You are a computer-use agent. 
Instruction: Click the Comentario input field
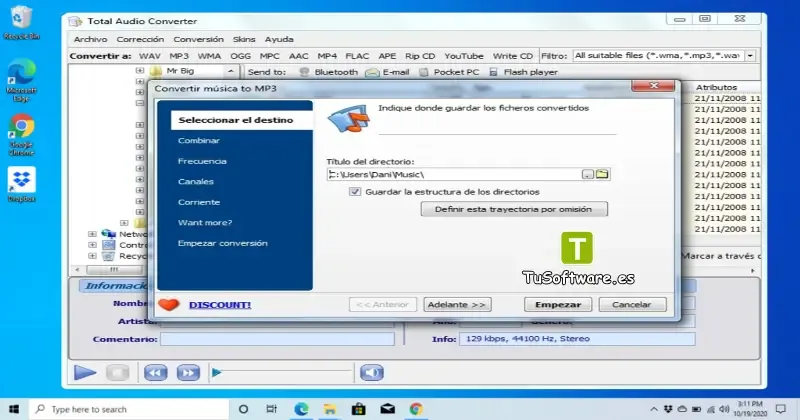(277, 339)
